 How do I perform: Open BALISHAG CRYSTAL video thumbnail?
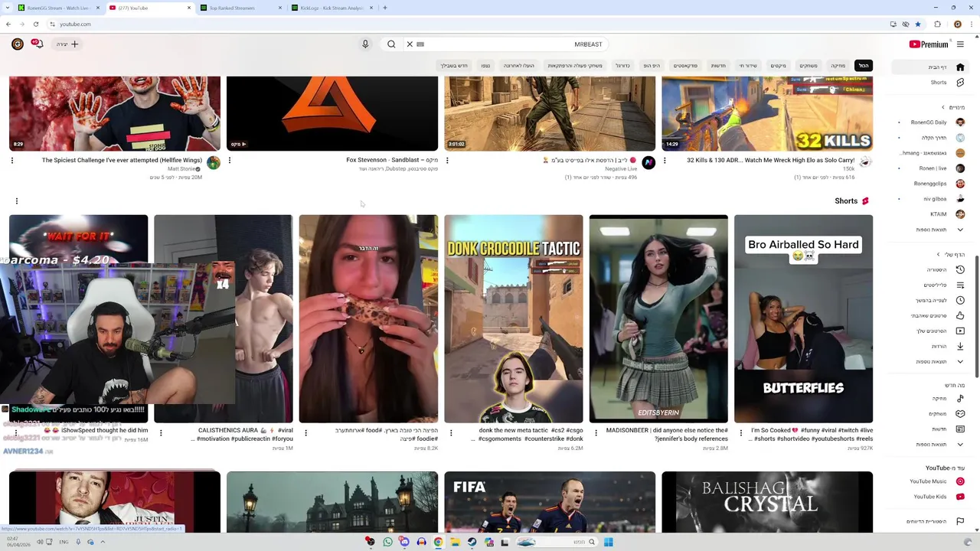(x=767, y=502)
